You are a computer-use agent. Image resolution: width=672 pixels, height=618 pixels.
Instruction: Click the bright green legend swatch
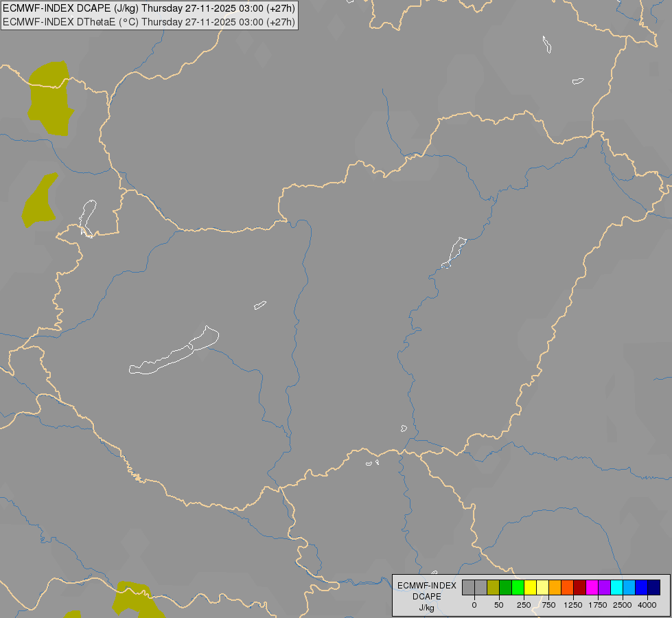(518, 588)
